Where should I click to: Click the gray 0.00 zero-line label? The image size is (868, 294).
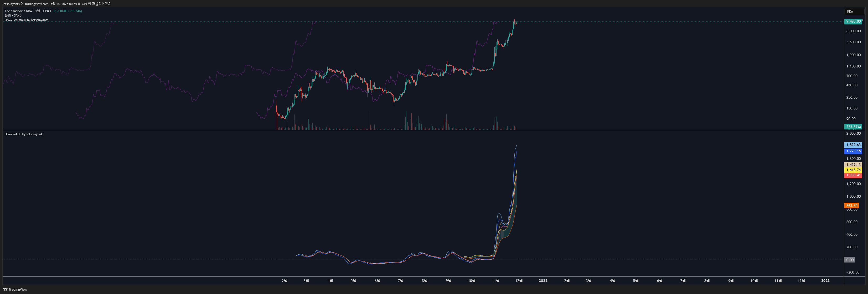pyautogui.click(x=850, y=260)
